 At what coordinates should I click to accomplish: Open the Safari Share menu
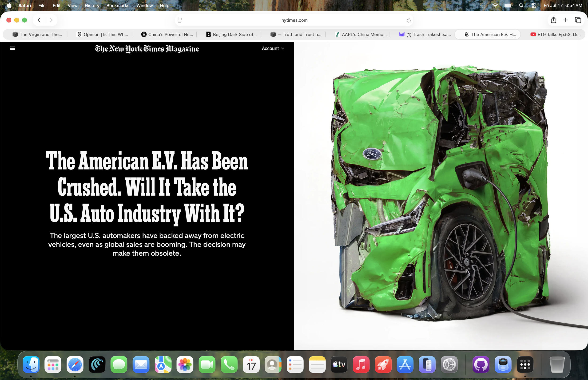click(x=553, y=20)
